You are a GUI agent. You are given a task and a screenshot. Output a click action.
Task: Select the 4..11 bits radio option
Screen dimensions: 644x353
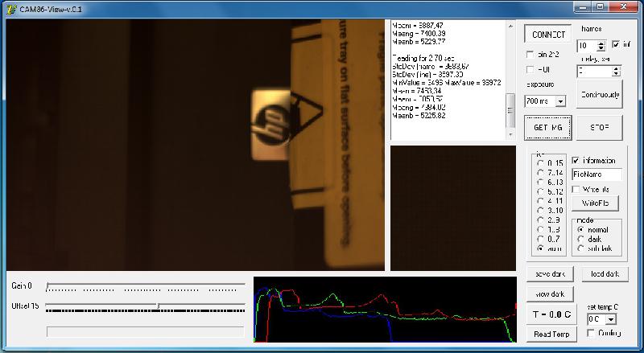click(540, 201)
